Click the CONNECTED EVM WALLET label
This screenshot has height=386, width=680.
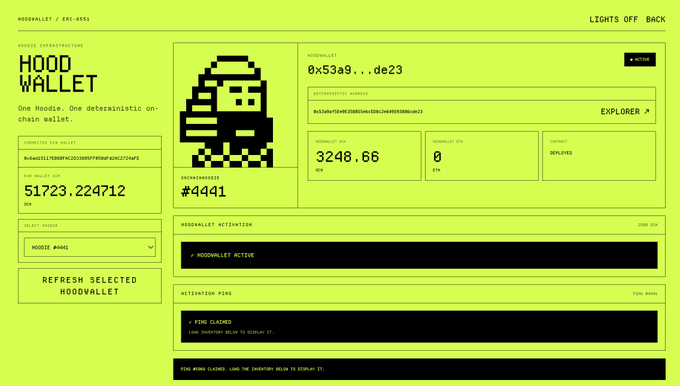click(50, 143)
